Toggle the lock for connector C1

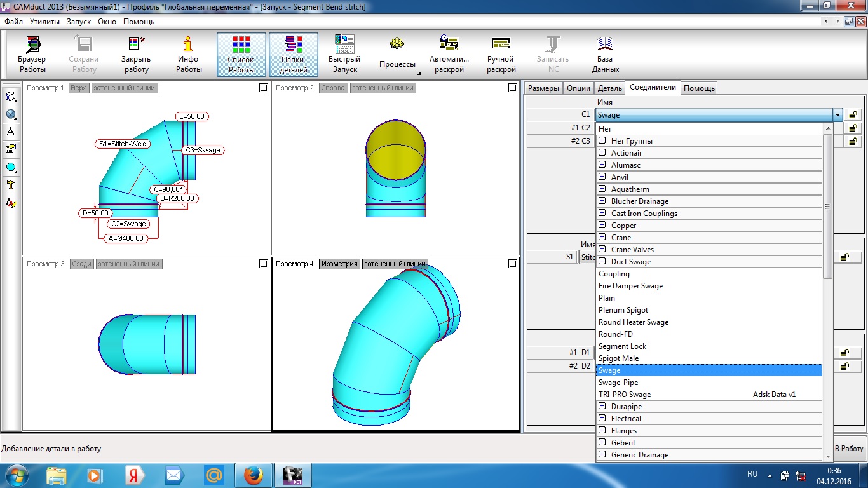click(x=853, y=115)
